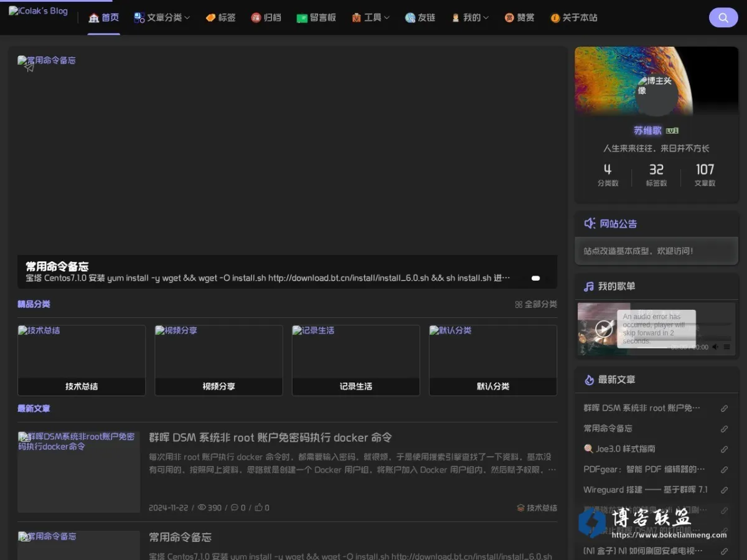Expand the 工具 tools dropdown
747x560 pixels.
(370, 17)
